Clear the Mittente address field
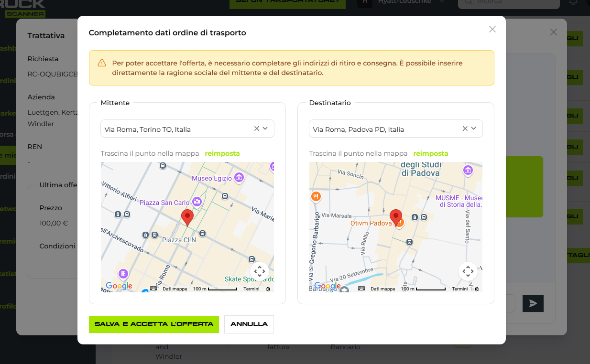Viewport: 590px width, 364px height. (256, 128)
